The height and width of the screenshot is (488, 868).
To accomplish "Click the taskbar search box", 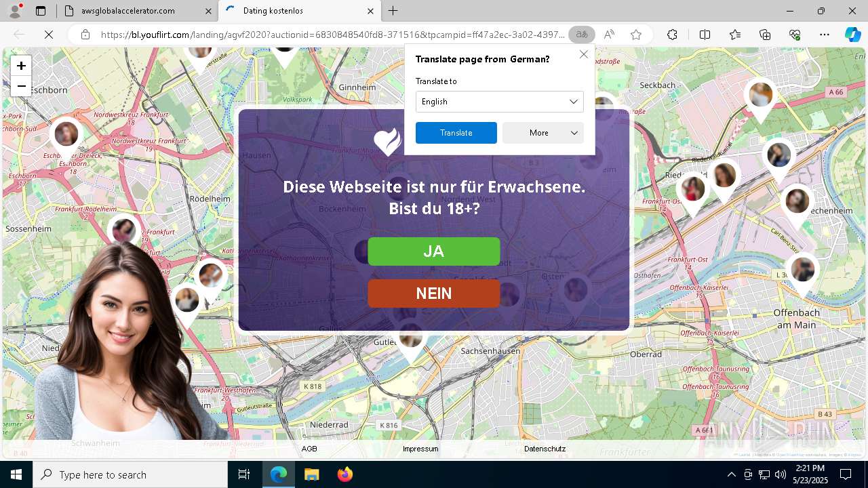I will click(x=130, y=474).
